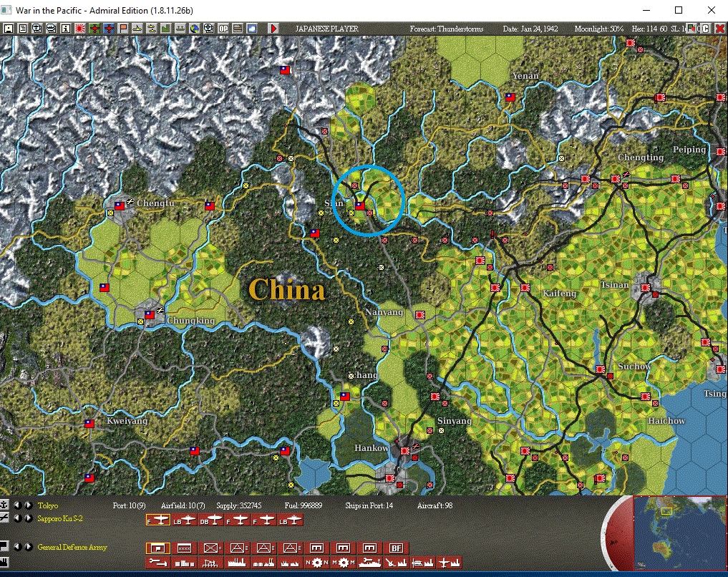The height and width of the screenshot is (577, 728).
Task: Go to previous base with left arrow beside Tokyo
Action: 18,505
